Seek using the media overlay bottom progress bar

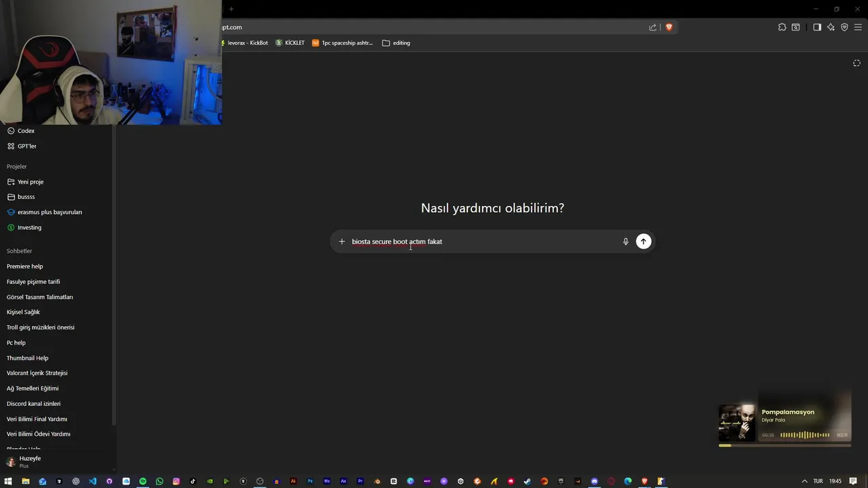click(785, 445)
